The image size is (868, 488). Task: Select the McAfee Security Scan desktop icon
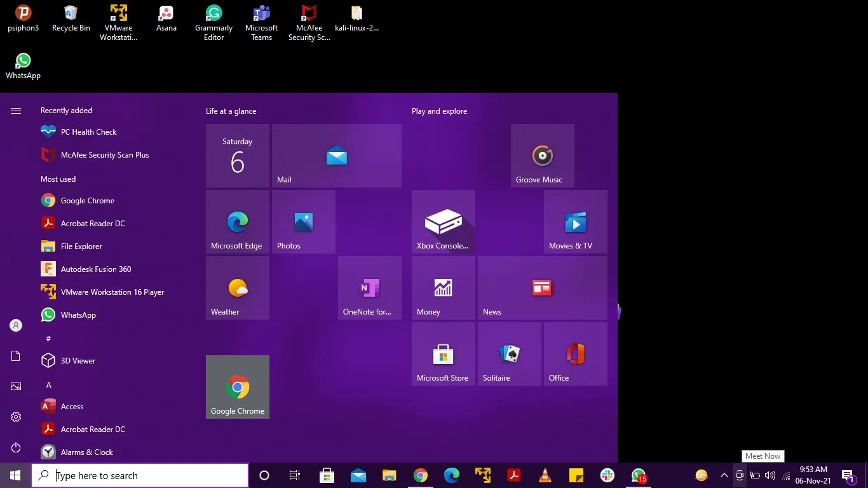(x=309, y=23)
